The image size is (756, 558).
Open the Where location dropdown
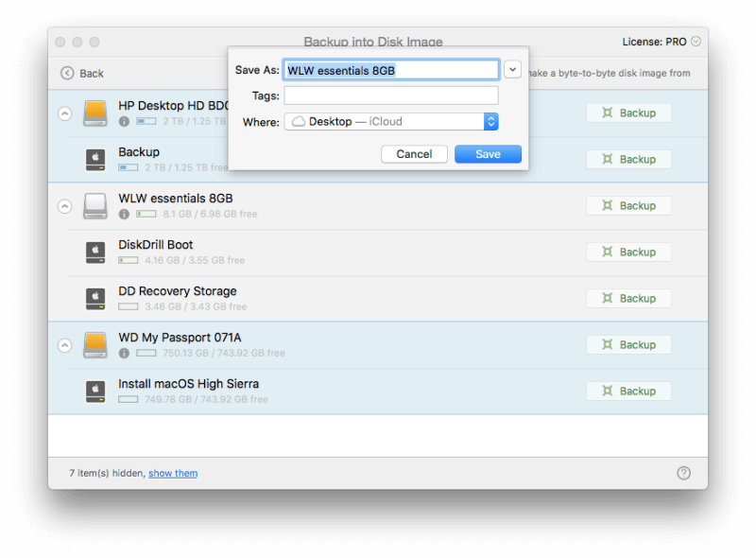click(391, 122)
